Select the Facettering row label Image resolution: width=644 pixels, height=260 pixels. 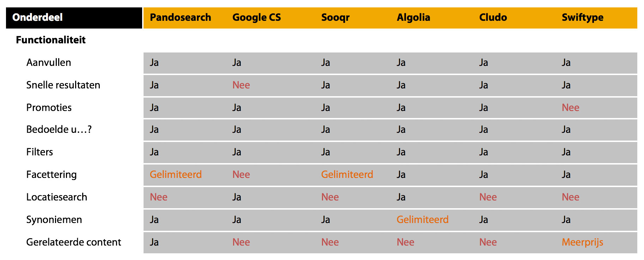[x=51, y=174]
